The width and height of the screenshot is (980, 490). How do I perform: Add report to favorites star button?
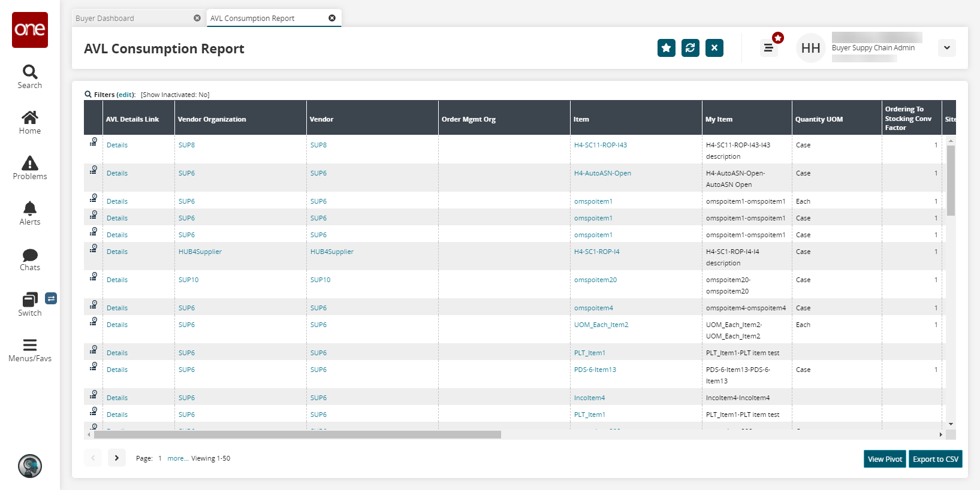[x=666, y=48]
